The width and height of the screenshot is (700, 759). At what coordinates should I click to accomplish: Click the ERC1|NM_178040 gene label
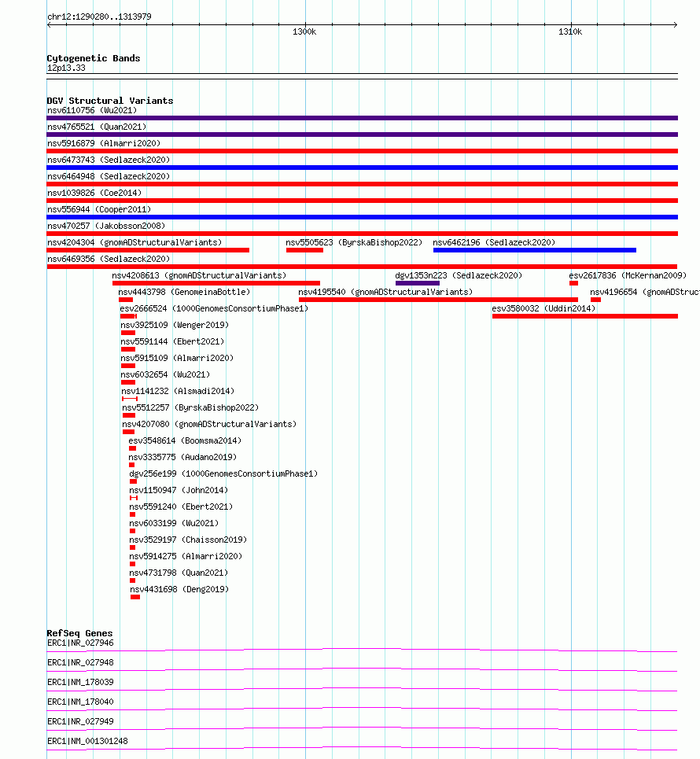click(80, 702)
